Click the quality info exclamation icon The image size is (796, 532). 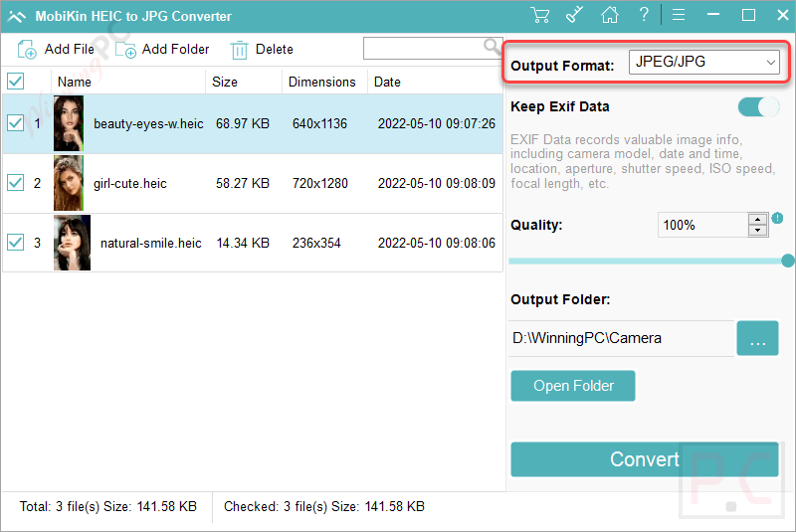point(778,219)
